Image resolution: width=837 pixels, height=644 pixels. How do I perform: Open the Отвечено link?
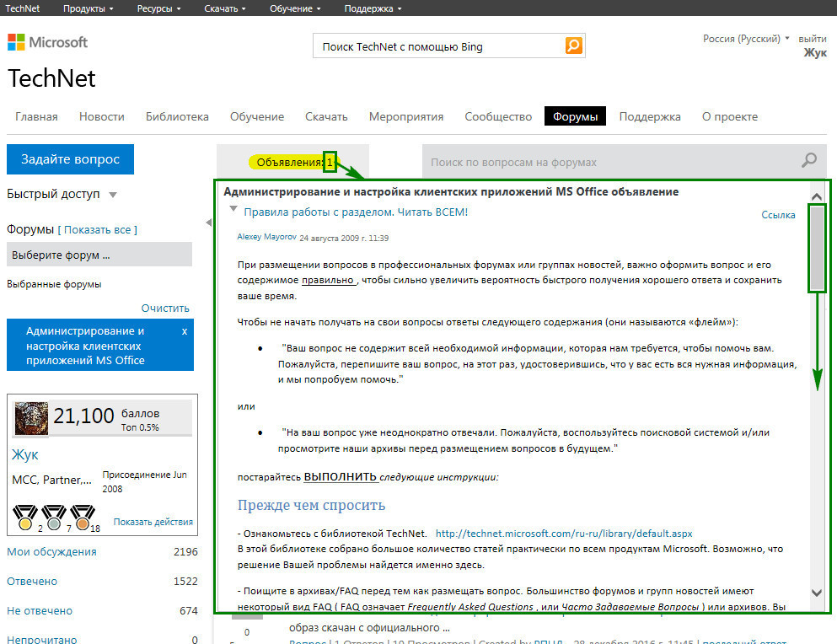(x=32, y=581)
